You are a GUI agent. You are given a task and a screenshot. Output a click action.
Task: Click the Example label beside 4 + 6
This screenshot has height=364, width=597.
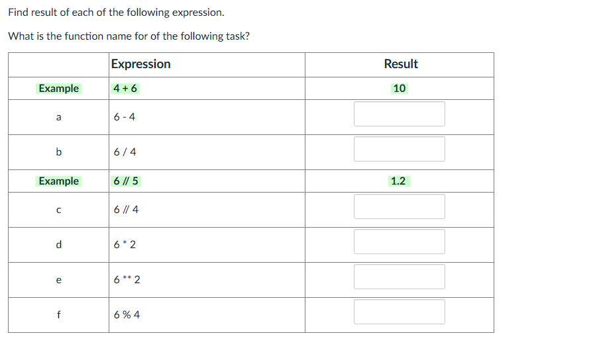[x=58, y=88]
